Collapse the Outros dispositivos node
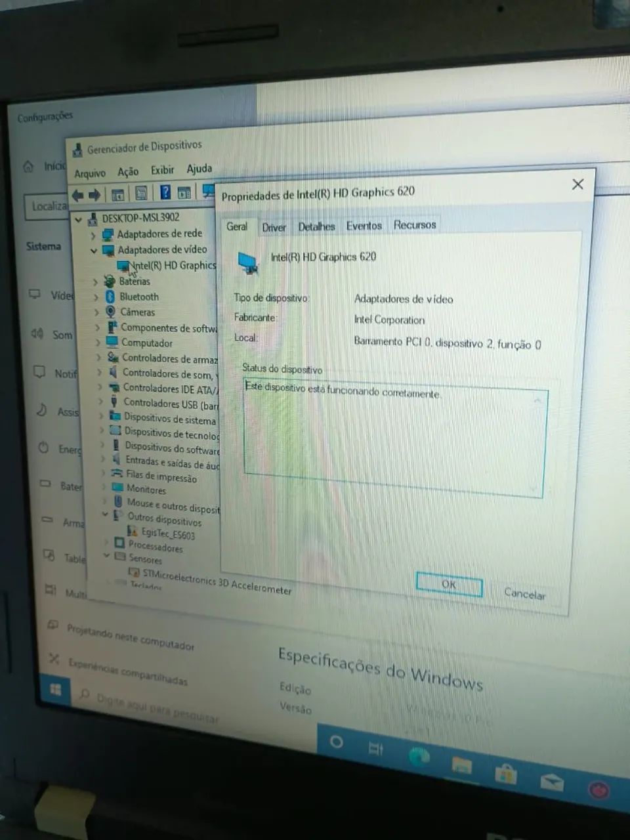Screen dimensions: 630x840 pyautogui.click(x=105, y=514)
